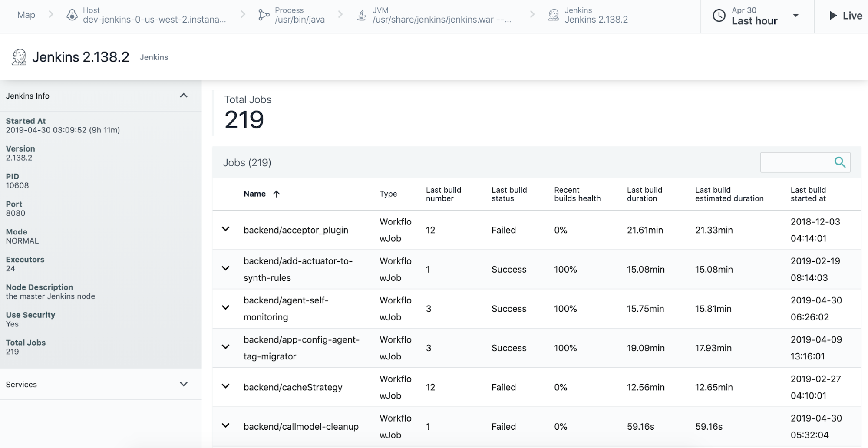Click the Node Description text

pyautogui.click(x=50, y=296)
